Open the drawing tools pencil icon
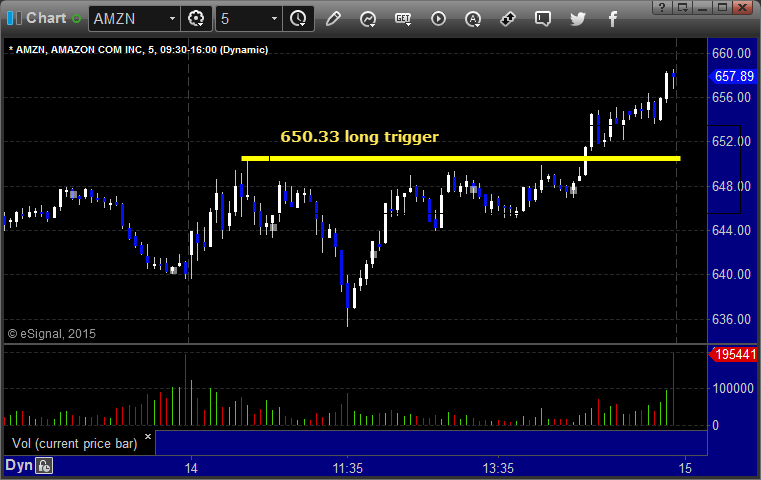This screenshot has width=761, height=480. pos(333,19)
